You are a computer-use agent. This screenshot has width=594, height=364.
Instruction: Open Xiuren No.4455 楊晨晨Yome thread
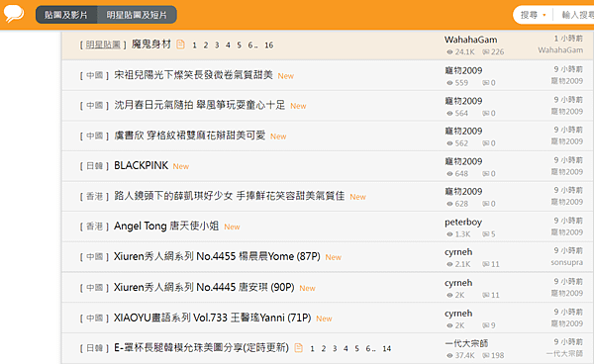click(x=217, y=256)
